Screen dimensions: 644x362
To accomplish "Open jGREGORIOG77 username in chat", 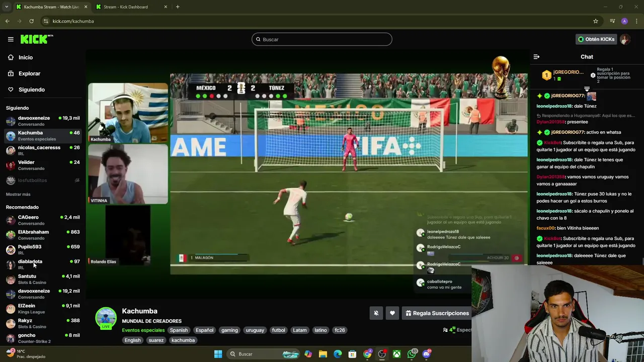I will click(568, 96).
